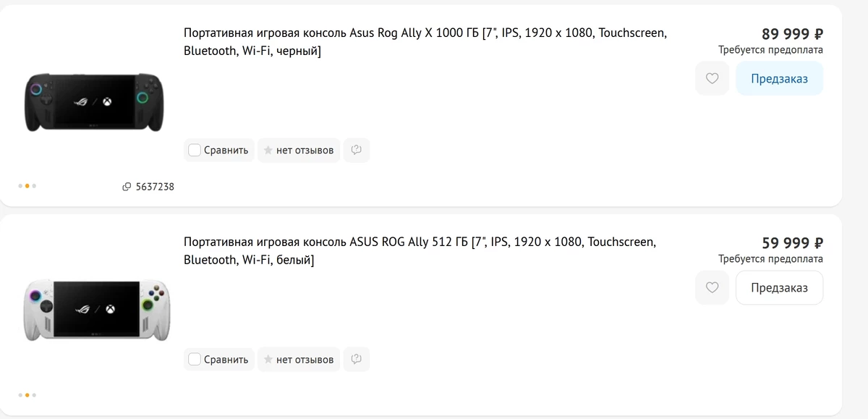Click the star icon for white ROG Ally reviews
868x419 pixels.
[268, 360]
